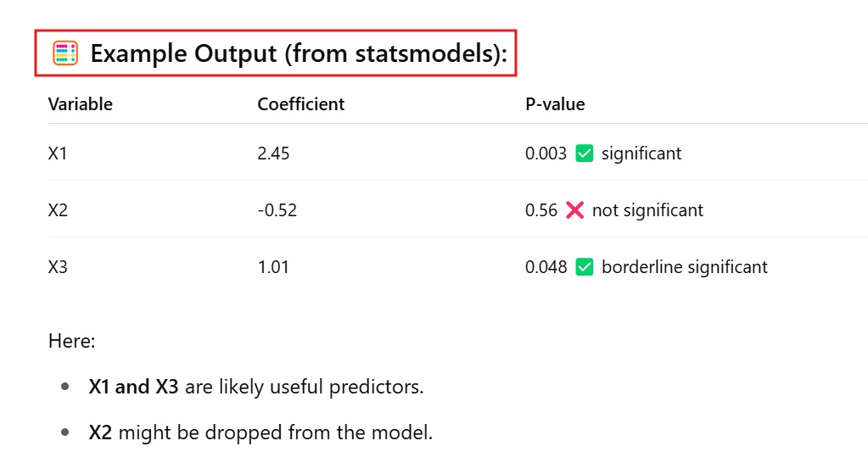Select the X1 variable cell
The image size is (868, 463).
pos(58,153)
